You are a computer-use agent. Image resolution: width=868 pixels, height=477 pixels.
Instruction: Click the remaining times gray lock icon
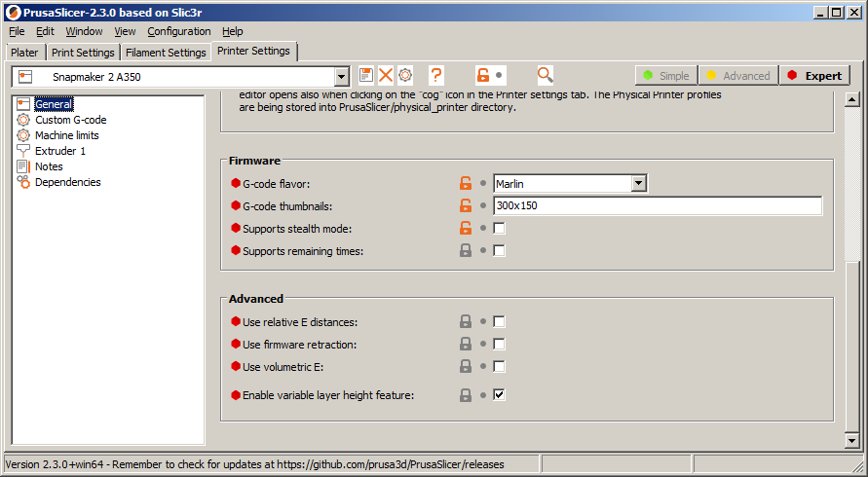pos(466,251)
